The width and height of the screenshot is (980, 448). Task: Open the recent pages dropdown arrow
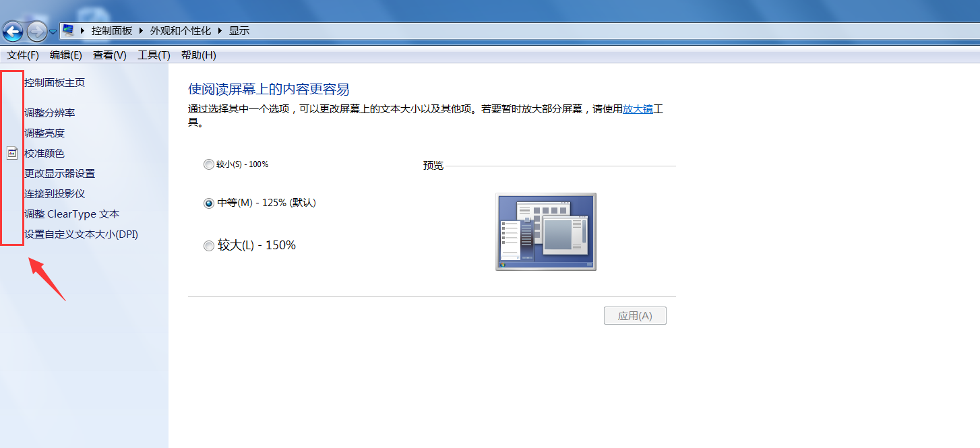pos(53,32)
